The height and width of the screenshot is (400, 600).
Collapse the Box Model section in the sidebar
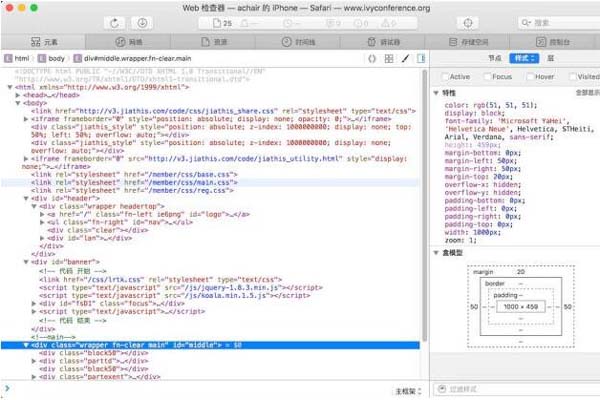436,253
